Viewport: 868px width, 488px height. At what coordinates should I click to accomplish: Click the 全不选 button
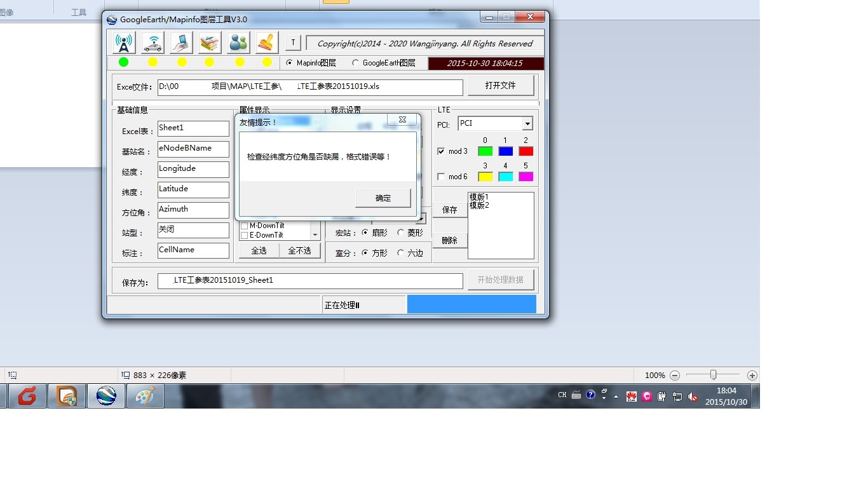299,250
